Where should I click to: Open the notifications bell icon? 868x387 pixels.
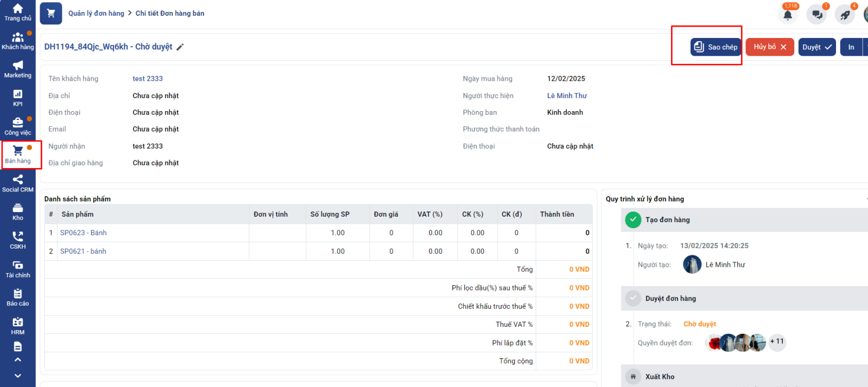pyautogui.click(x=788, y=15)
